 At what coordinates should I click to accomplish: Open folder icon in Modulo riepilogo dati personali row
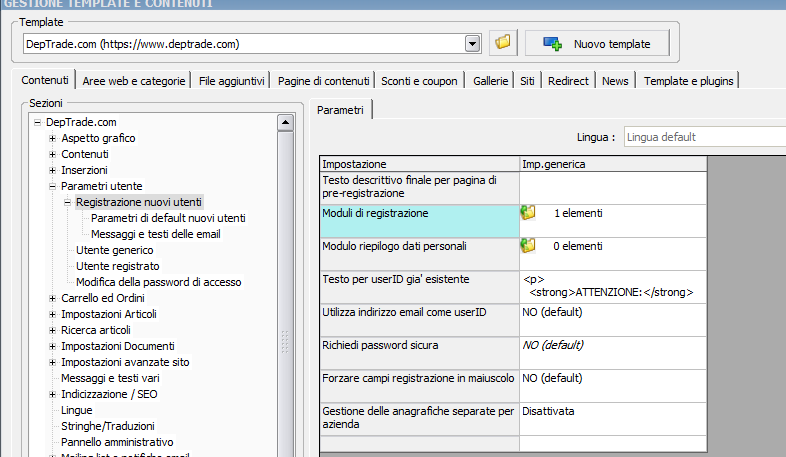click(528, 246)
